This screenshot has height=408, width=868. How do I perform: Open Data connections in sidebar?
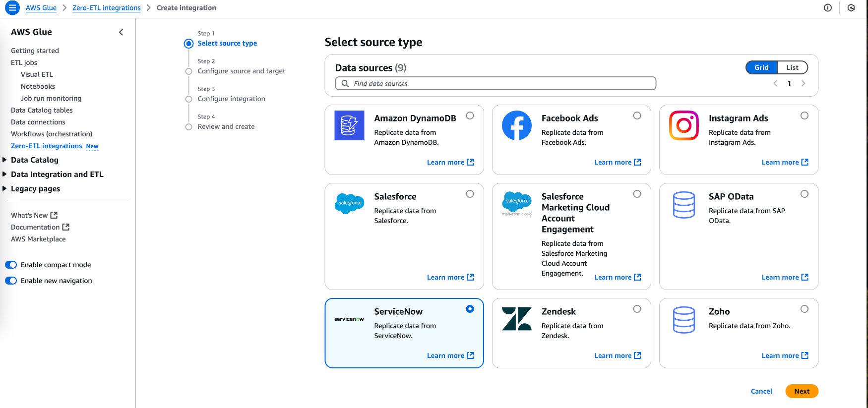click(x=38, y=122)
